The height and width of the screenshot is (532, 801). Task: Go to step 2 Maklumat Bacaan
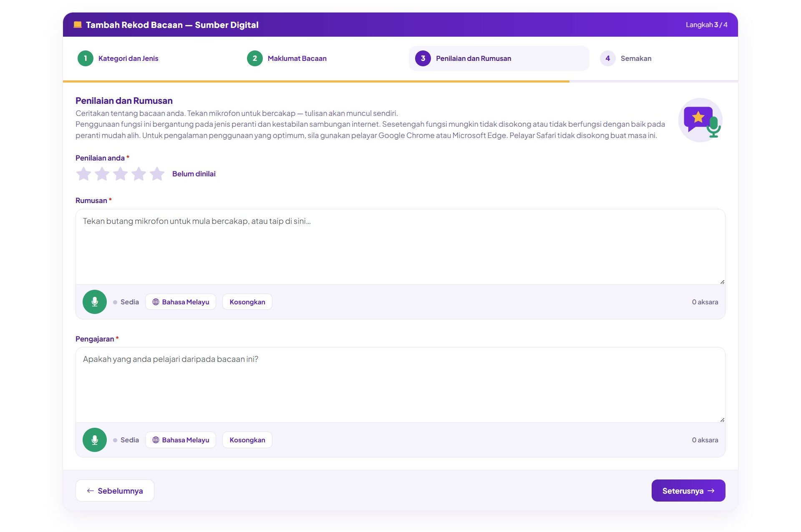[287, 58]
